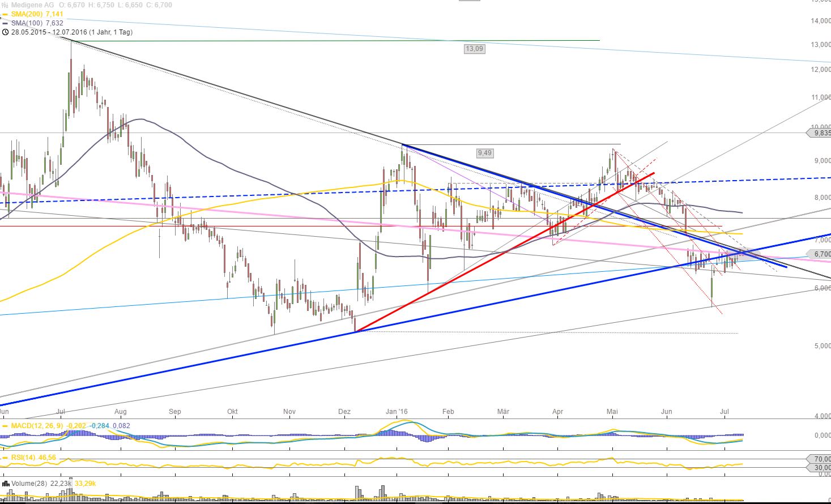The width and height of the screenshot is (831, 504).
Task: Click the Volume bar-chart legend icon
Action: click(x=6, y=484)
